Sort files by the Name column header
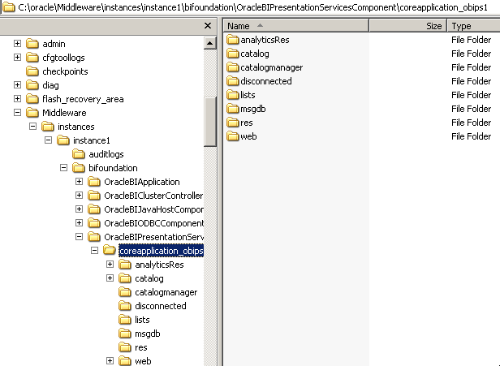 point(296,26)
